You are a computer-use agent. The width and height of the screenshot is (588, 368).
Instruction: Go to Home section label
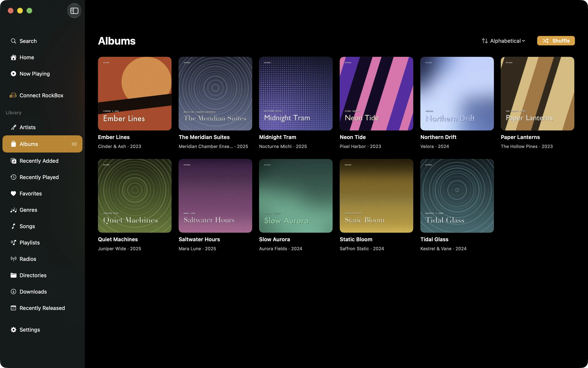tap(27, 57)
